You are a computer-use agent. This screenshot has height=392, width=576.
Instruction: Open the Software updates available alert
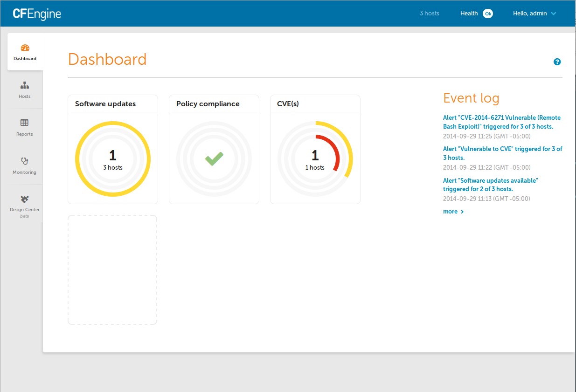(491, 185)
